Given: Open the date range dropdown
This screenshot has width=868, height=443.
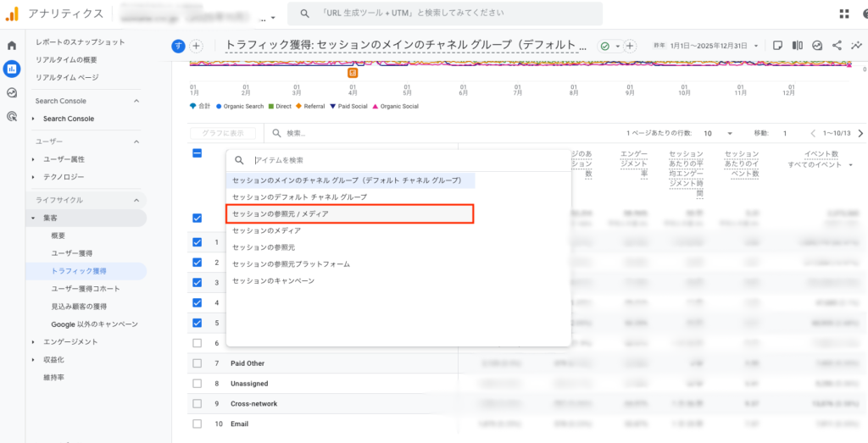Looking at the screenshot, I should 756,46.
